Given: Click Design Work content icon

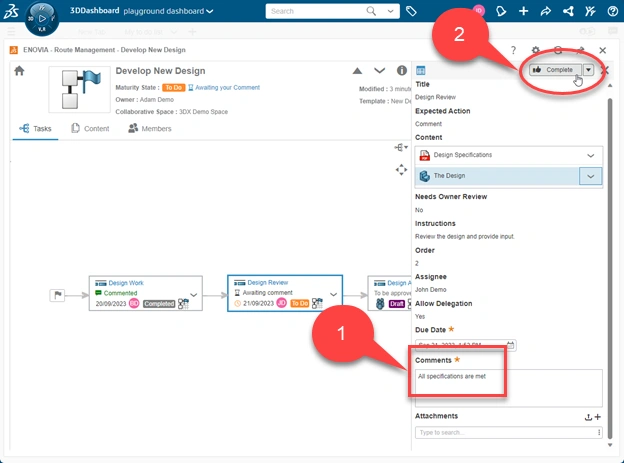Looking at the screenshot, I should (x=183, y=304).
